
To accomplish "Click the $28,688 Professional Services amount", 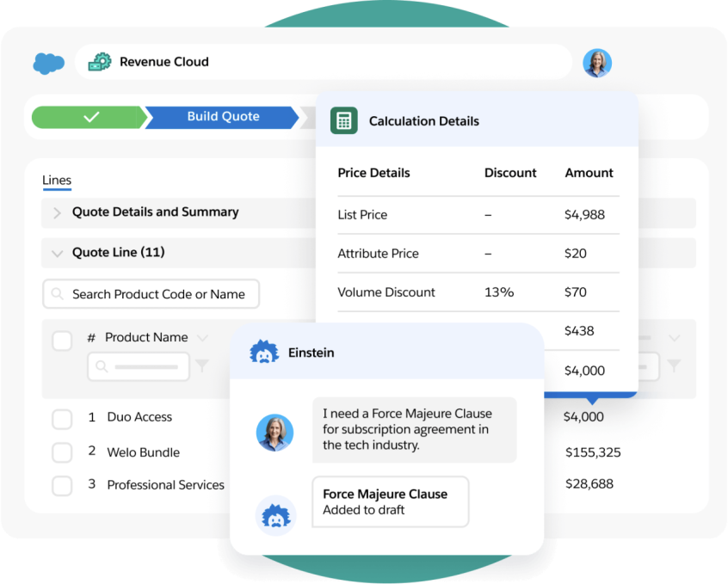I will pyautogui.click(x=589, y=483).
